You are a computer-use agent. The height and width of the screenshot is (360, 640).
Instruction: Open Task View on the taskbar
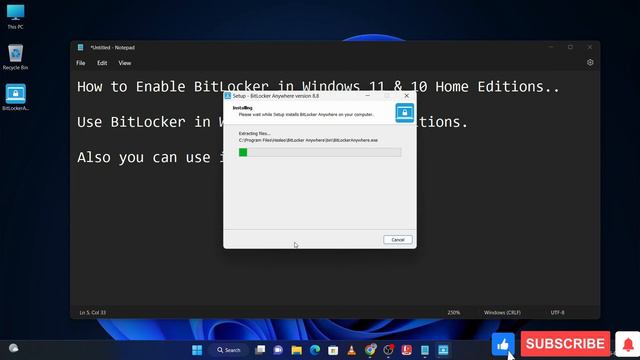(x=260, y=350)
